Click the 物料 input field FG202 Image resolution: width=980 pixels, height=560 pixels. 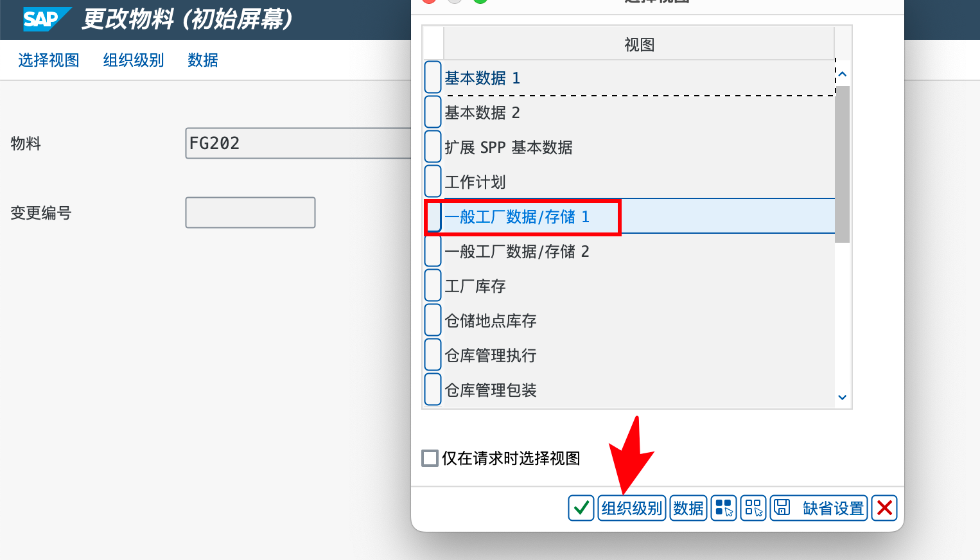click(298, 143)
